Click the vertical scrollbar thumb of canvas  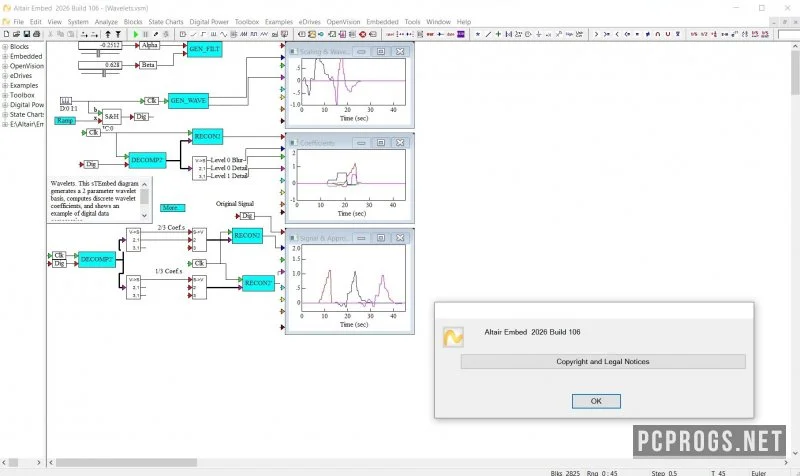tap(795, 72)
